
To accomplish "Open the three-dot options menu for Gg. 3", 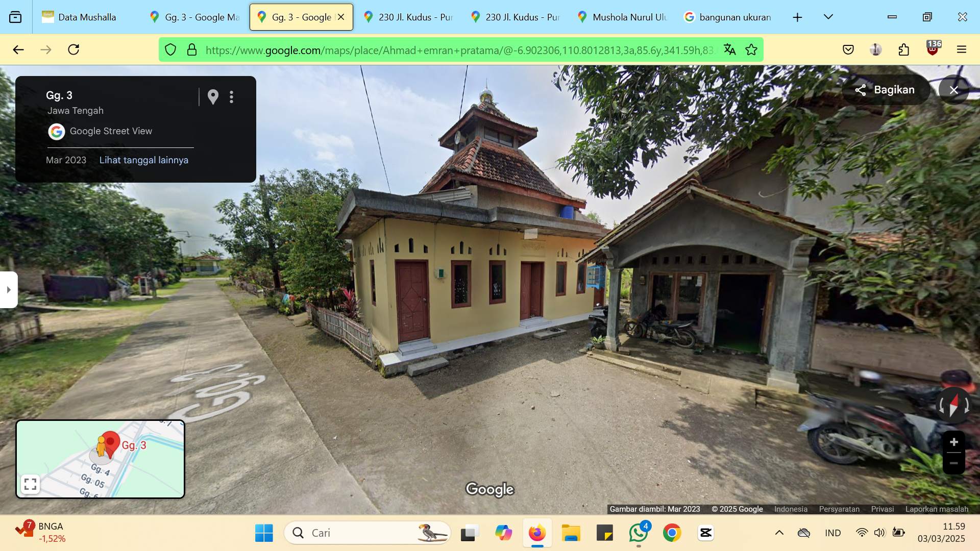I will point(232,97).
